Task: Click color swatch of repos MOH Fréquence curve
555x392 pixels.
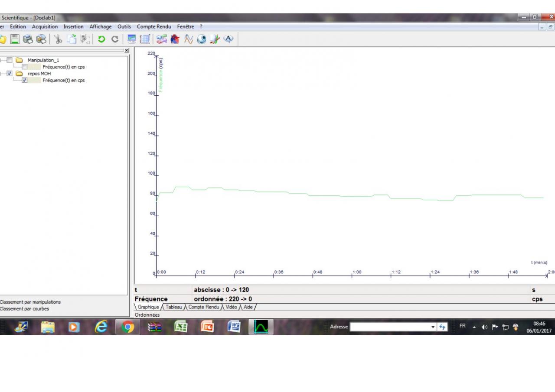Action: pyautogui.click(x=35, y=81)
